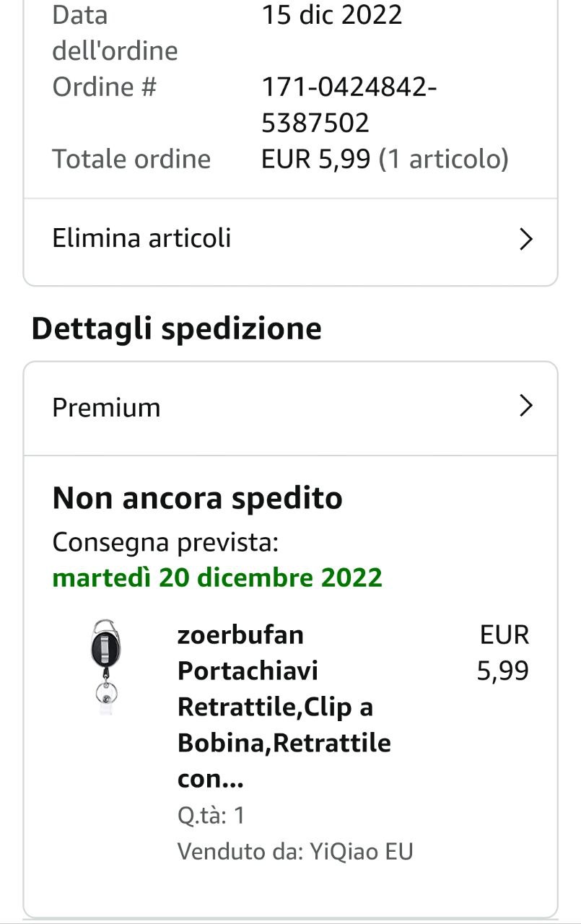Select the order number 171-0424842-5387502
This screenshot has width=581, height=924.
(349, 105)
